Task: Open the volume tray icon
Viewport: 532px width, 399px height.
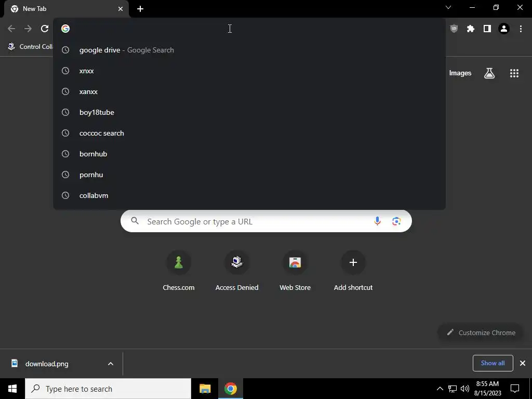Action: [464, 389]
